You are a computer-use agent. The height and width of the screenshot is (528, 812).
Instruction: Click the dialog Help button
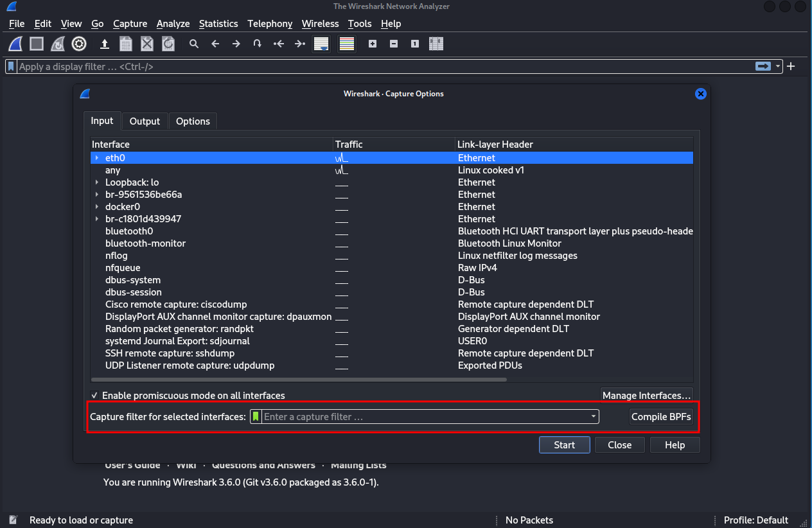click(x=675, y=445)
